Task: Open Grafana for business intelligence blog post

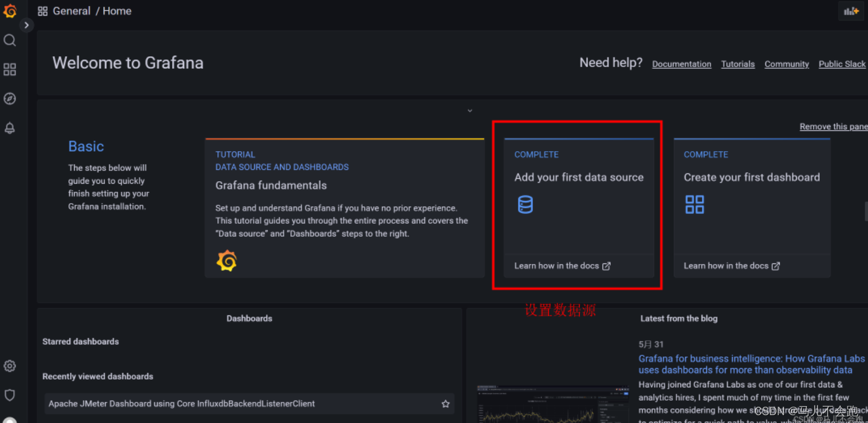Action: pos(752,364)
